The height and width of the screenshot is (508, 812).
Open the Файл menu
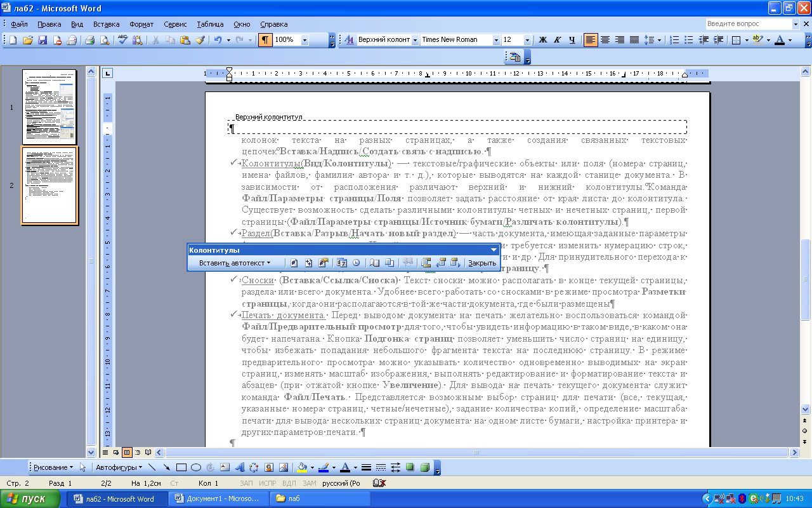pos(19,24)
